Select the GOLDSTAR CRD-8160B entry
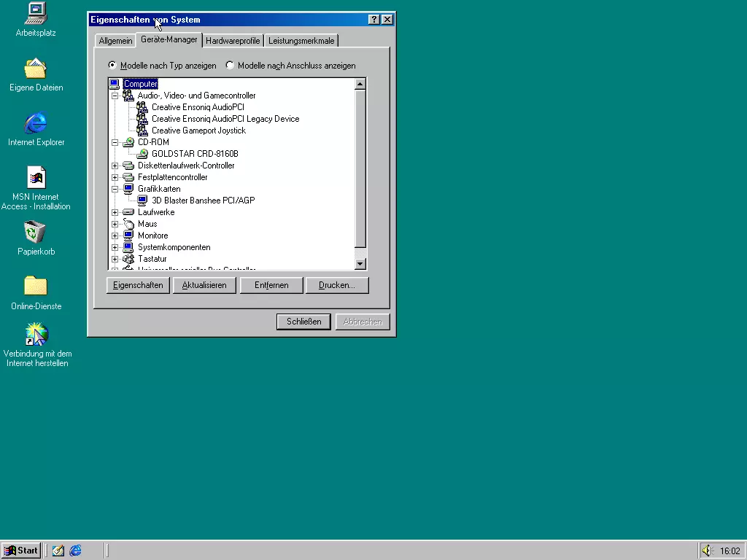The height and width of the screenshot is (560, 747). (x=195, y=154)
